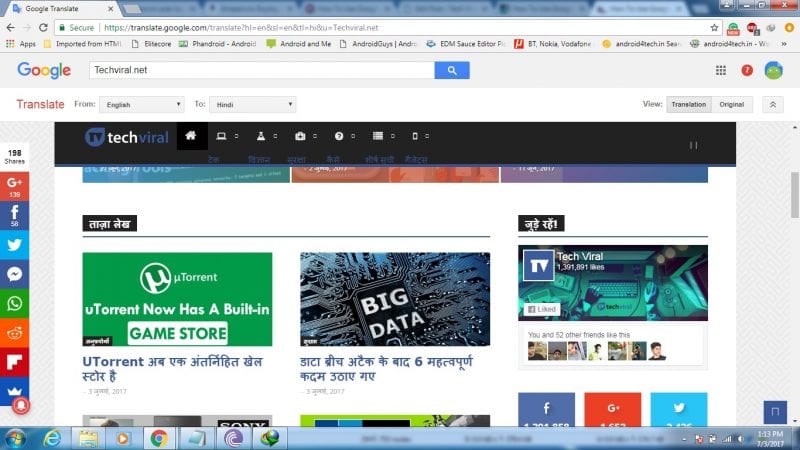Expand the top list menu dropdown arrow
This screenshot has width=800, height=450.
click(393, 136)
